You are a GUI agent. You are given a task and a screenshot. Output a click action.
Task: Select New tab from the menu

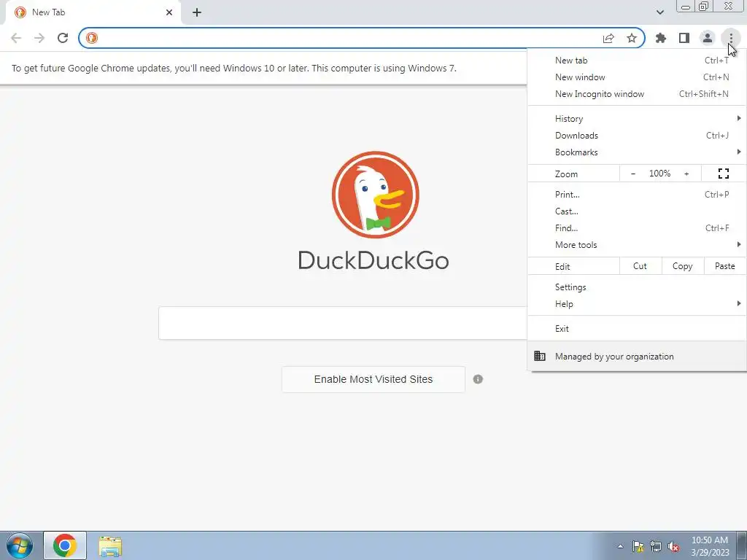tap(637, 61)
